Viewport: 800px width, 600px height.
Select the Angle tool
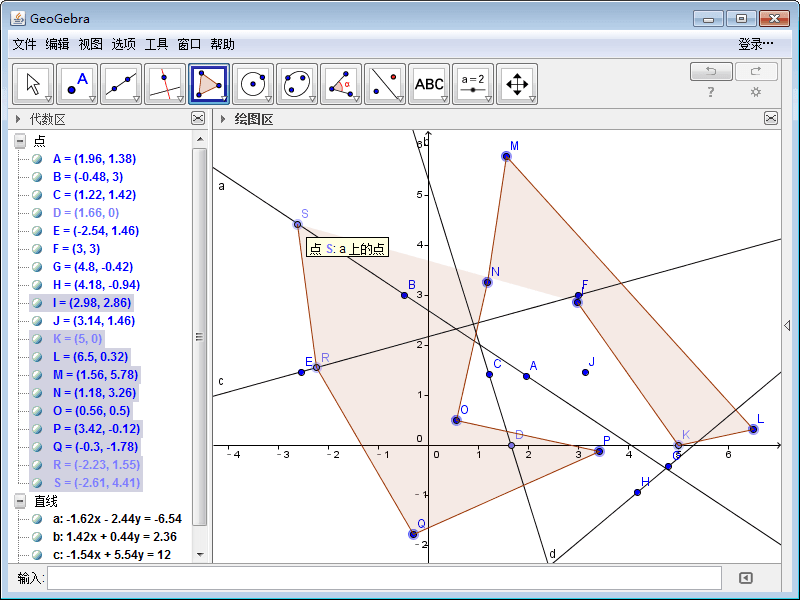pos(341,84)
